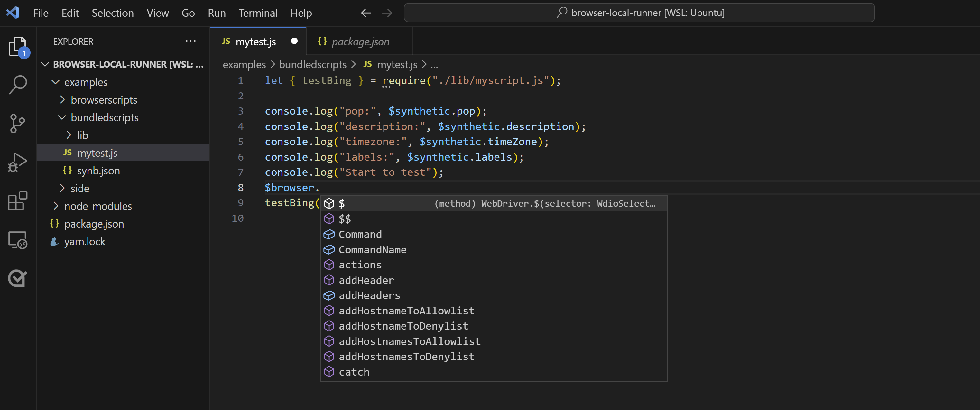Open the Extensions view icon
Image resolution: width=980 pixels, height=410 pixels.
pyautogui.click(x=17, y=201)
